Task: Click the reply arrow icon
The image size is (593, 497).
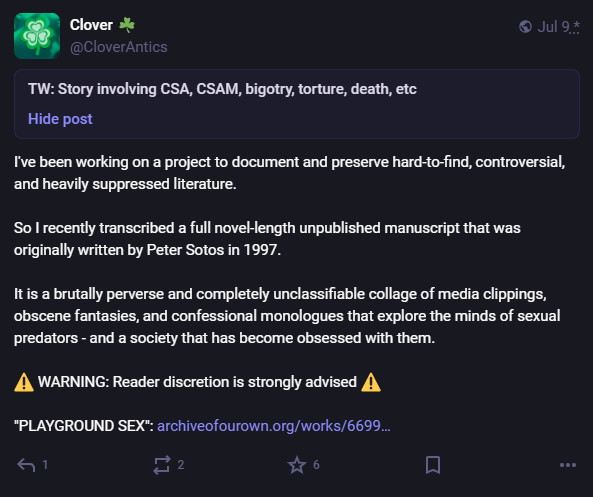Action: [x=26, y=465]
